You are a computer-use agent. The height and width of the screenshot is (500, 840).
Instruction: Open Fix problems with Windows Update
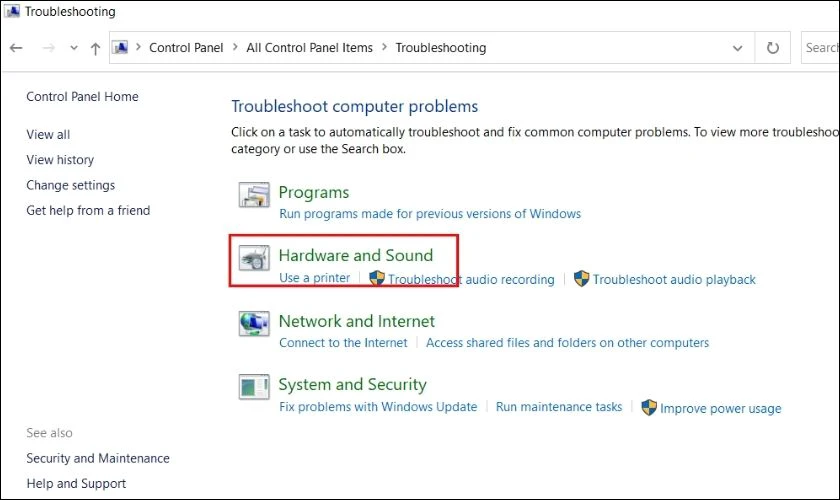pyautogui.click(x=378, y=407)
